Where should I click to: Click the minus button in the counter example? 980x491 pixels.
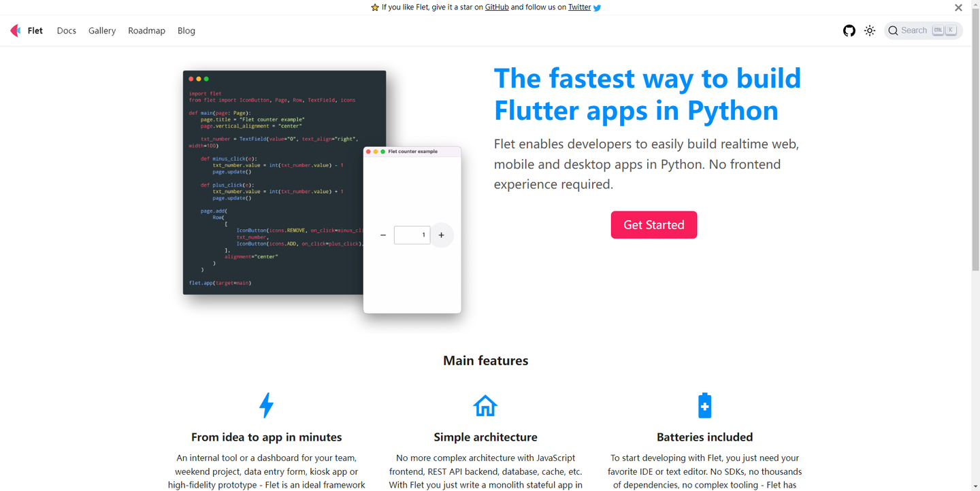(x=383, y=235)
